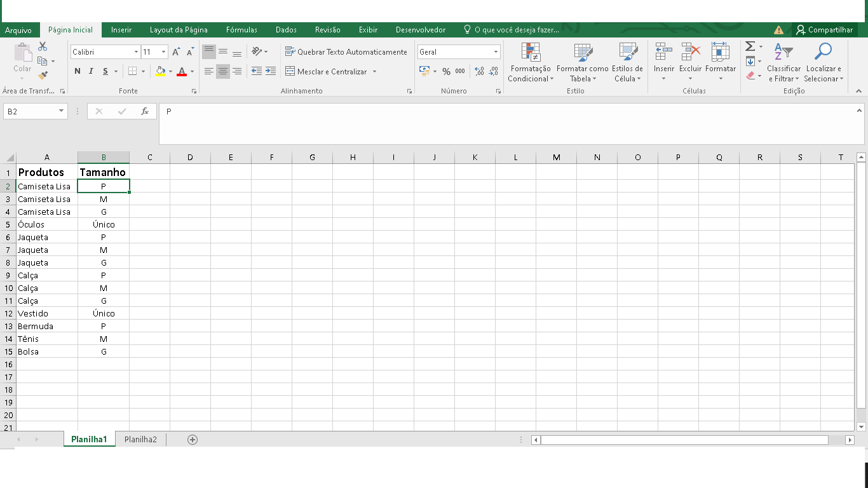Click the Increase Indent icon

[271, 71]
